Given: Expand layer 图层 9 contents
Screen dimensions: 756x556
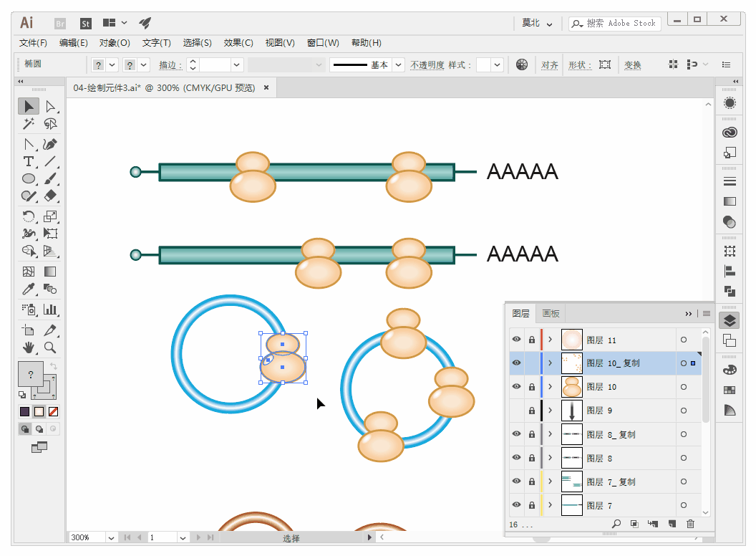Looking at the screenshot, I should (x=550, y=411).
